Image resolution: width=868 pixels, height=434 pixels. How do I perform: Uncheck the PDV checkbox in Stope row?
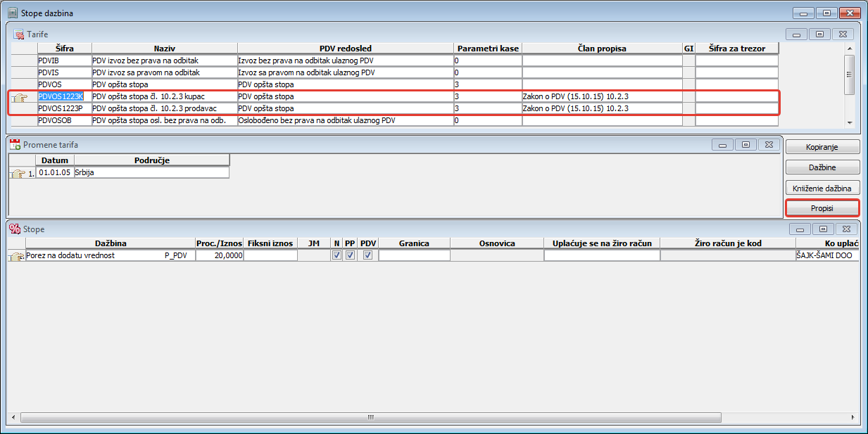point(367,256)
